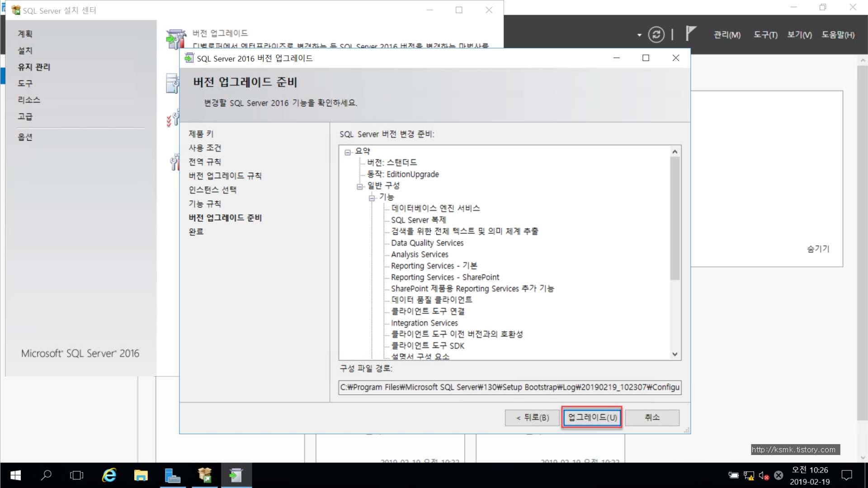Click the taskbar search icon
868x488 pixels.
point(46,475)
